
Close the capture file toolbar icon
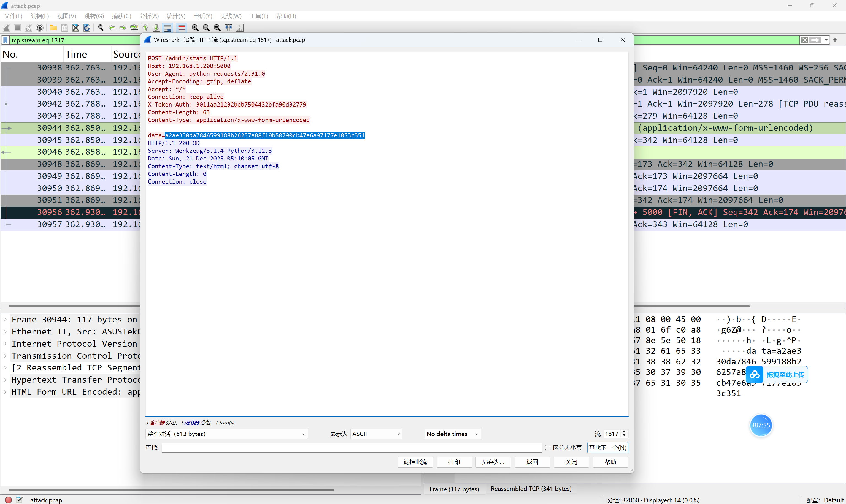76,28
